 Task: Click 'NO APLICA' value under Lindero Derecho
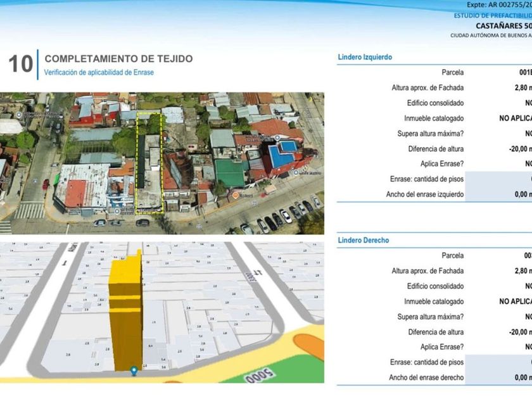(516, 301)
